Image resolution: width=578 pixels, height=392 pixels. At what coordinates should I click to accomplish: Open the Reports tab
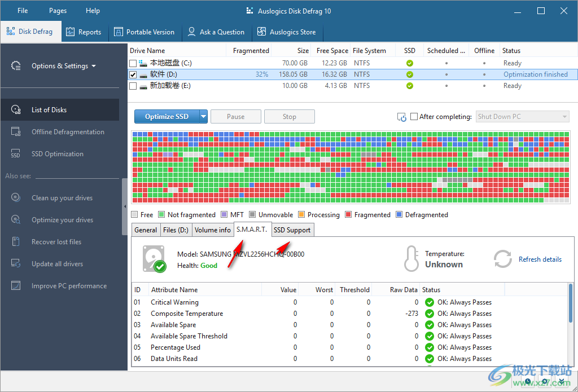pyautogui.click(x=84, y=32)
